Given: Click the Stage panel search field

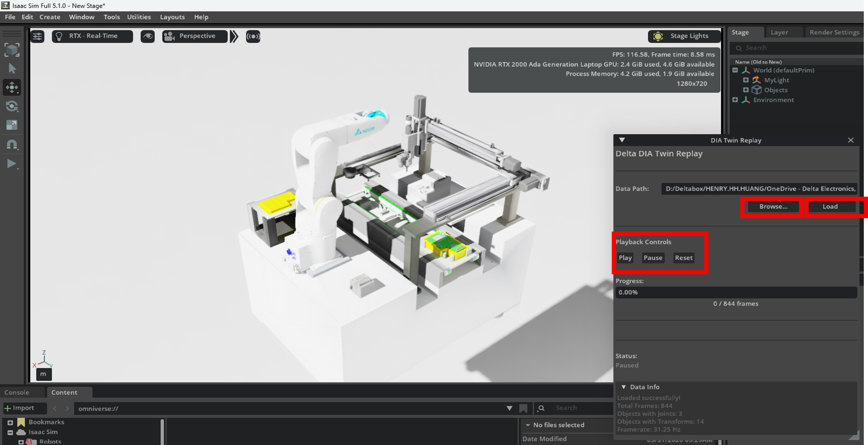Looking at the screenshot, I should coord(797,48).
